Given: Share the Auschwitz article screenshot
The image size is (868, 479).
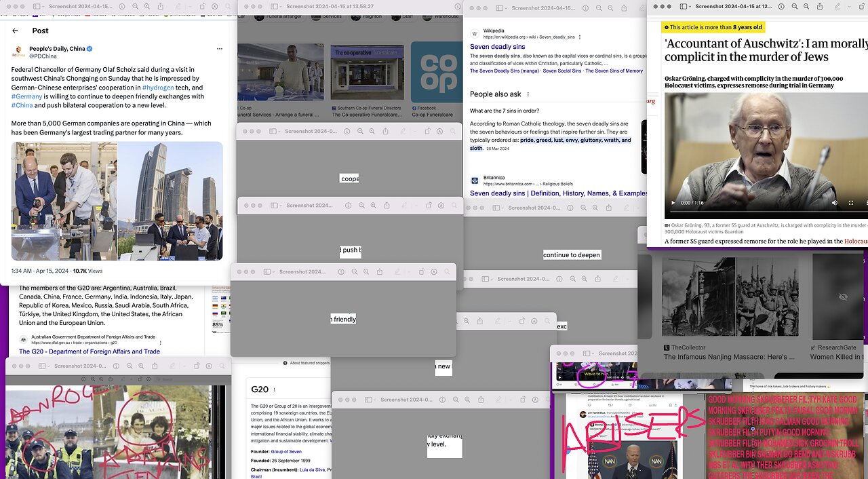Looking at the screenshot, I should point(820,7).
